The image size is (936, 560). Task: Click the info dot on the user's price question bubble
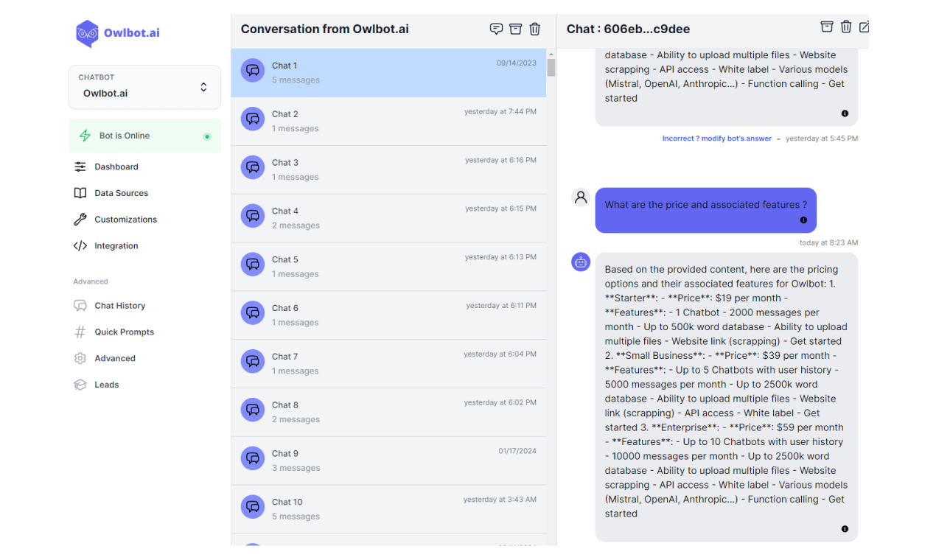click(803, 220)
